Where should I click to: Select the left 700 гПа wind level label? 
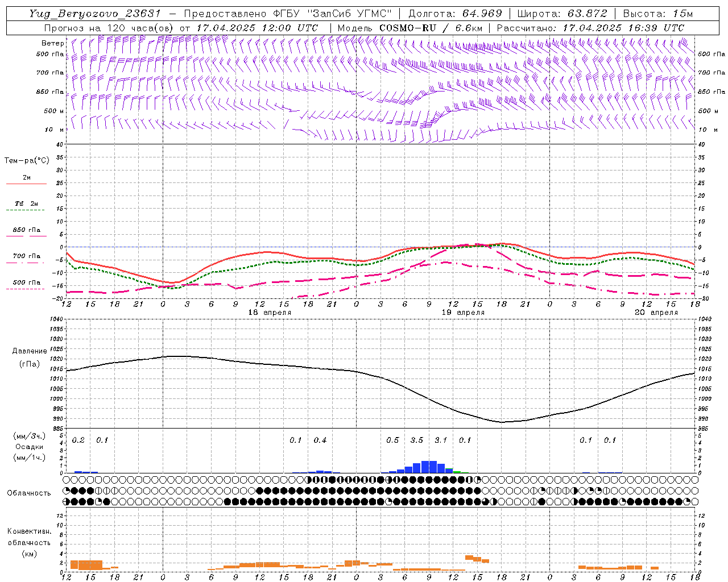pyautogui.click(x=50, y=73)
